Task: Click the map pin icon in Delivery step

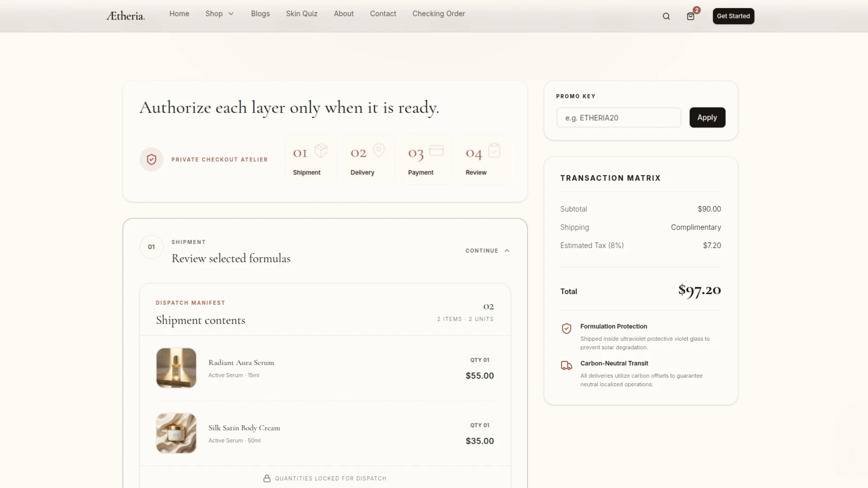Action: [x=379, y=150]
